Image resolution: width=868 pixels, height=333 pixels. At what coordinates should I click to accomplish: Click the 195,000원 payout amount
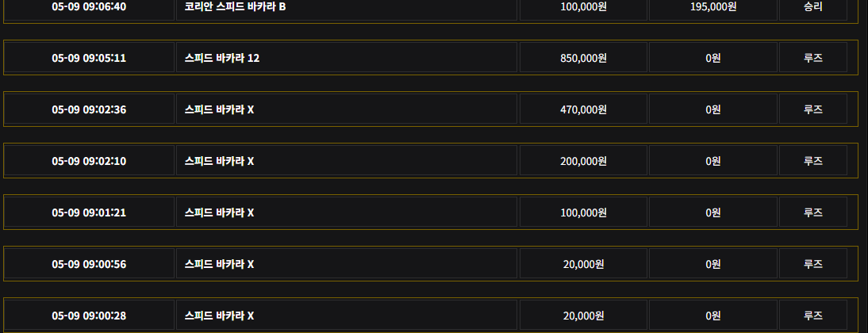coord(713,6)
